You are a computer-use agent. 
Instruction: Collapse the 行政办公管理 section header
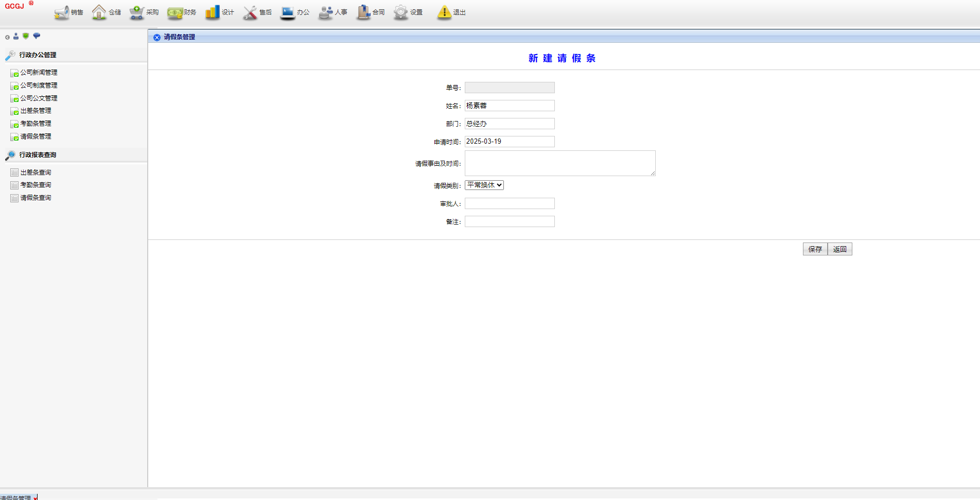pos(38,55)
